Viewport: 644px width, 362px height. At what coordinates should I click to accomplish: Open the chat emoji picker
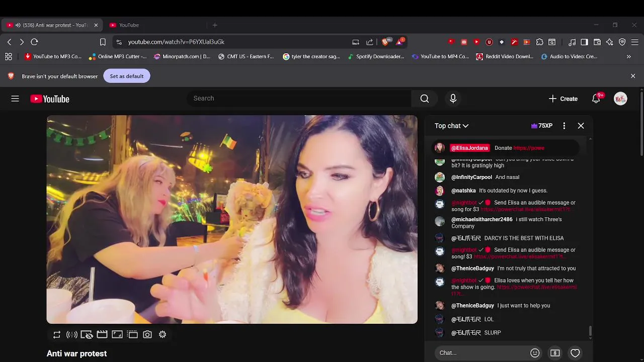(535, 353)
